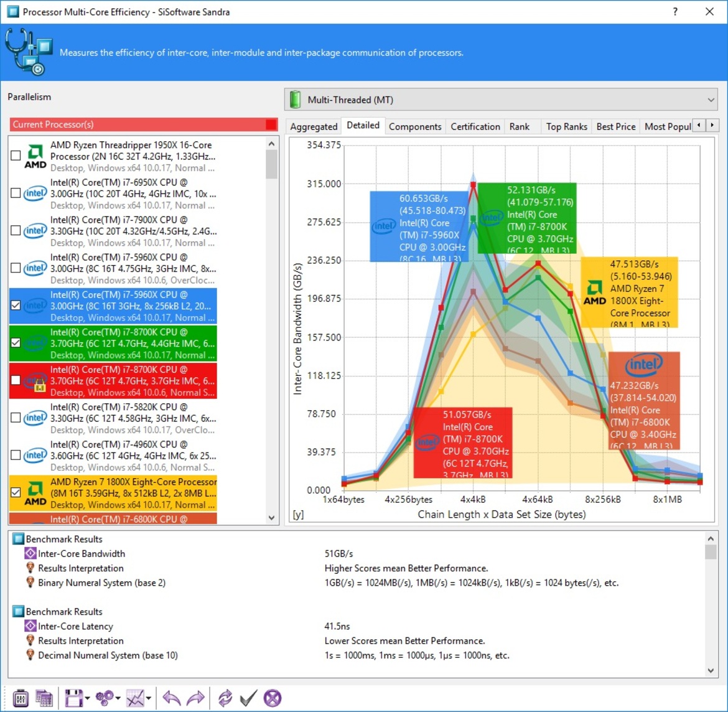Check the i7-5960X 4.75GHz overclocked checkbox
This screenshot has width=728, height=712.
pyautogui.click(x=16, y=268)
